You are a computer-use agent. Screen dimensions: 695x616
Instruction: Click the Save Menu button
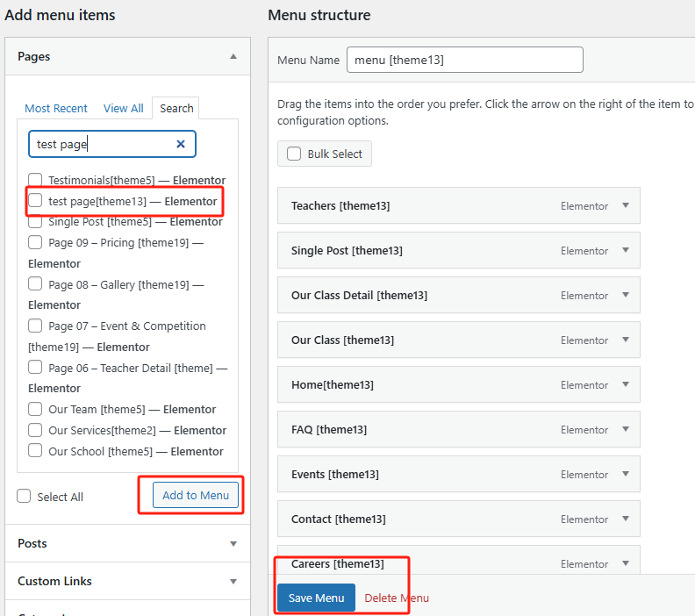pyautogui.click(x=316, y=598)
